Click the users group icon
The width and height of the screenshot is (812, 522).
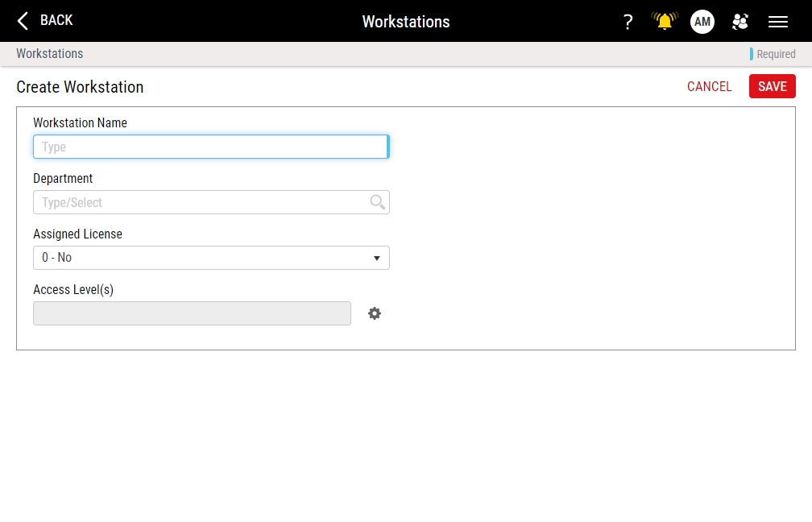click(739, 22)
